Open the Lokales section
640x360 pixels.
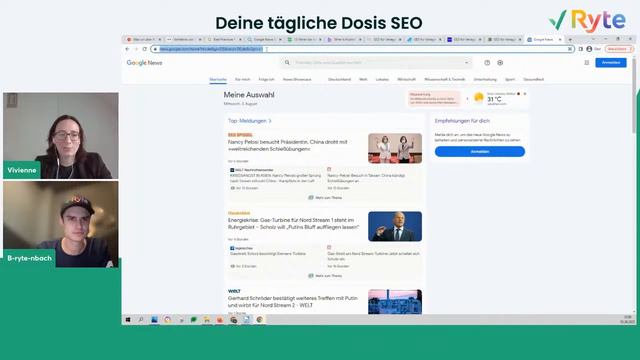point(382,80)
